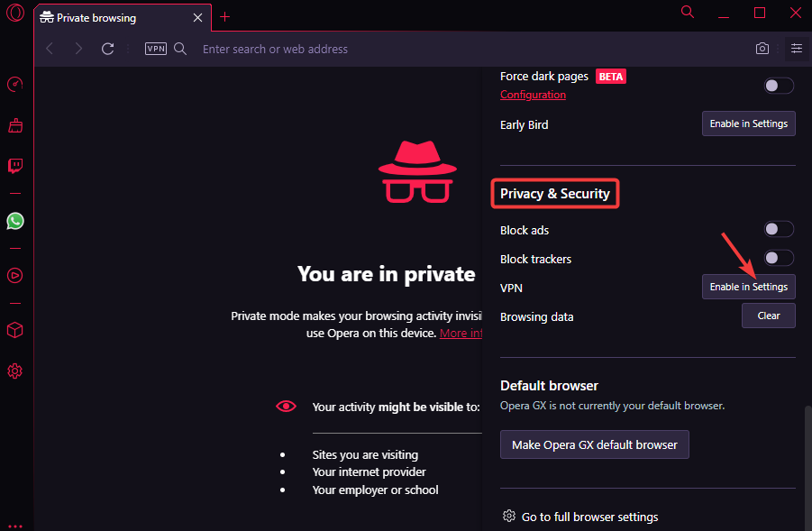Open WhatsApp from the sidebar
812x531 pixels.
[14, 221]
